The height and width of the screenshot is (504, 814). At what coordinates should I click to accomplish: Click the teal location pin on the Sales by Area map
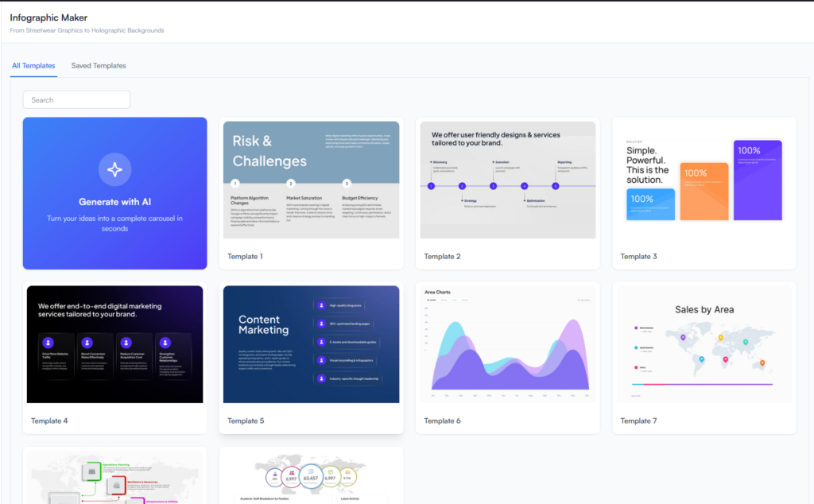pyautogui.click(x=746, y=342)
